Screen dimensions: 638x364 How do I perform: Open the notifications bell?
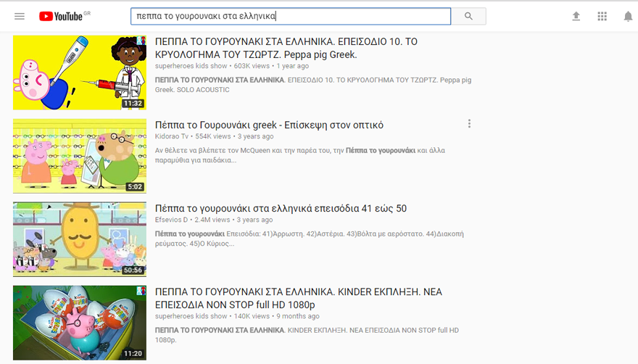[x=628, y=16]
